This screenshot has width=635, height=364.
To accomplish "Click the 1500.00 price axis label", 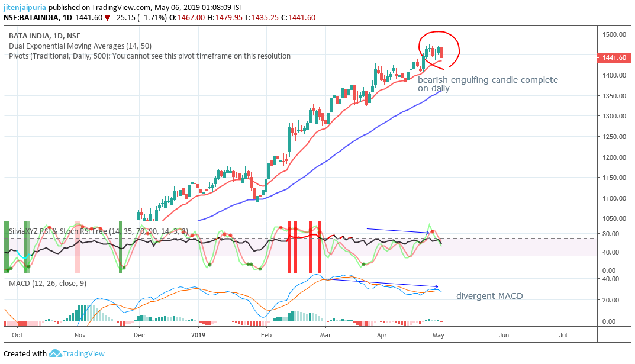I will click(614, 34).
